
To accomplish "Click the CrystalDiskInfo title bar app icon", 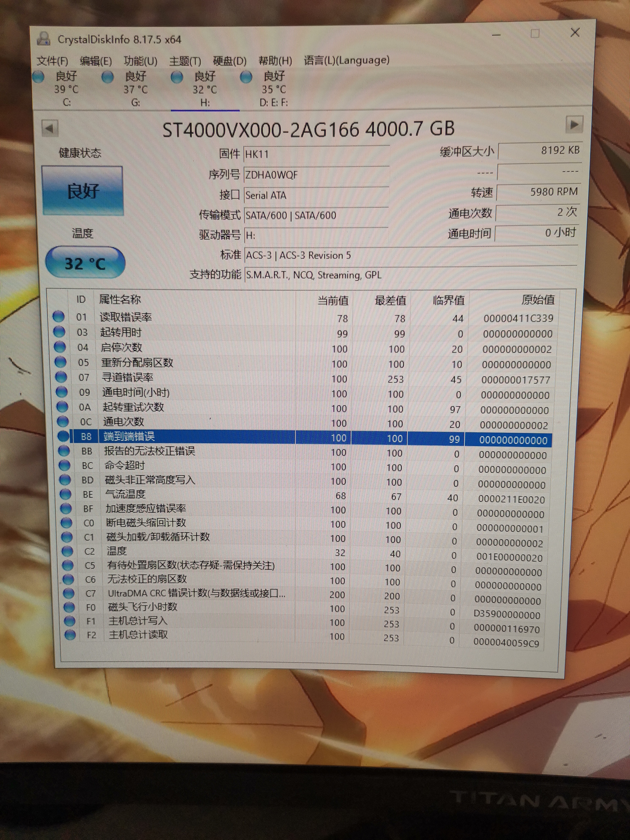I will [44, 39].
